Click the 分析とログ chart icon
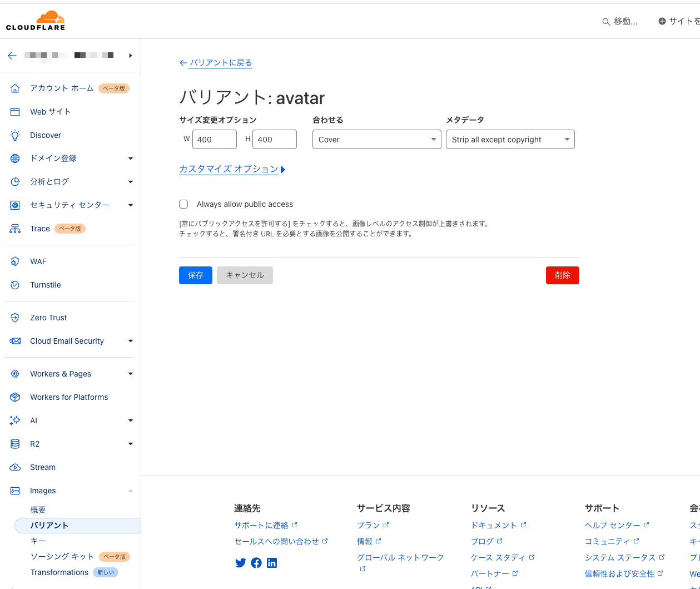 click(15, 182)
